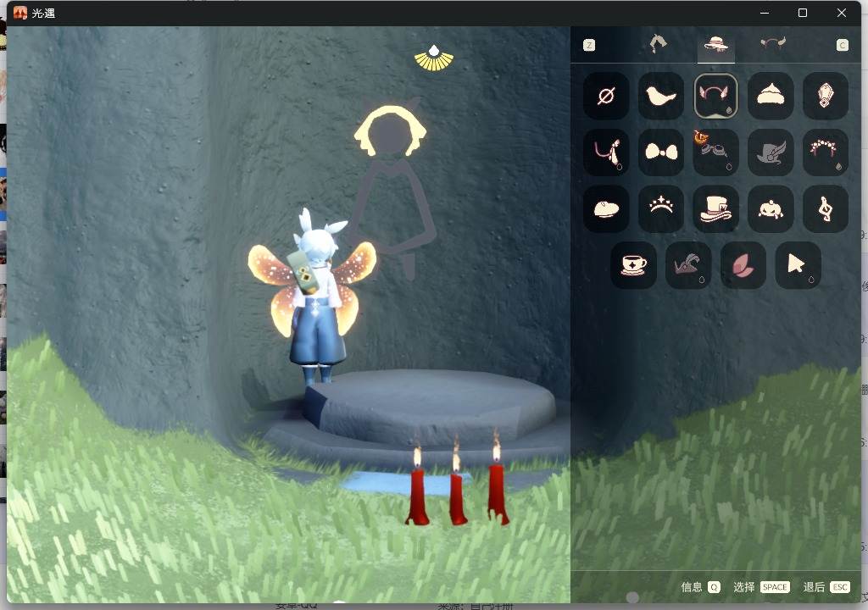The image size is (868, 610).
Task: Select the cream beret hat
Action: pos(606,208)
